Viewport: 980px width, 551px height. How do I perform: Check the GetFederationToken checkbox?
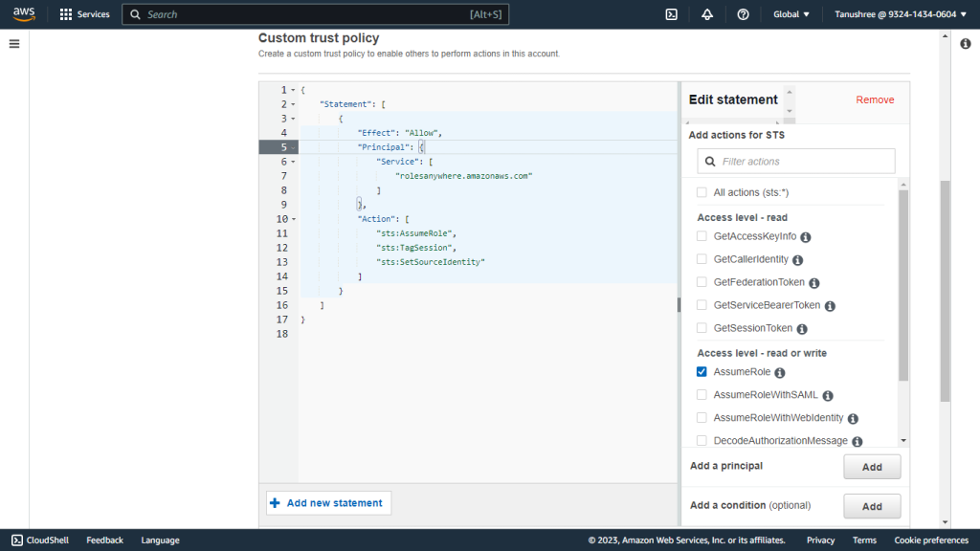[702, 282]
